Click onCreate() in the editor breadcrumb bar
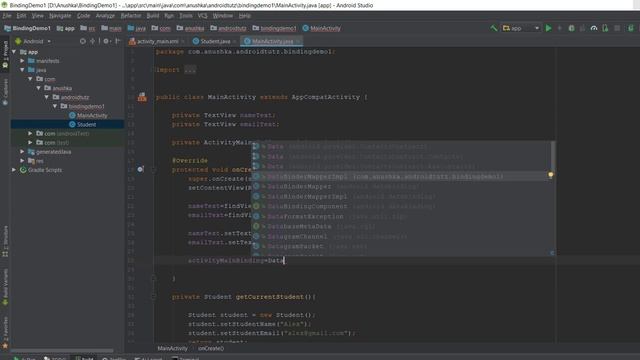 pyautogui.click(x=211, y=349)
